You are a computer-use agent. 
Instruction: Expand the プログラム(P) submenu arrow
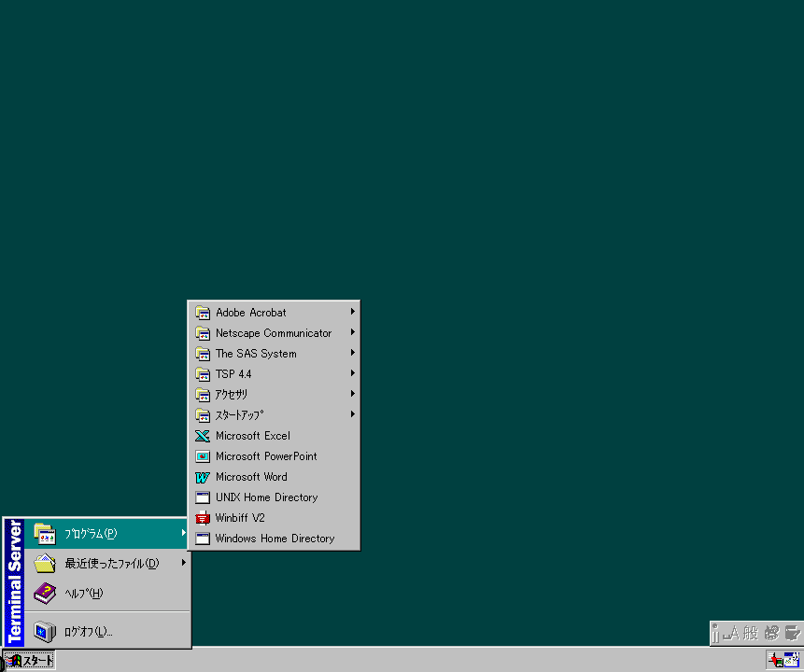point(184,533)
